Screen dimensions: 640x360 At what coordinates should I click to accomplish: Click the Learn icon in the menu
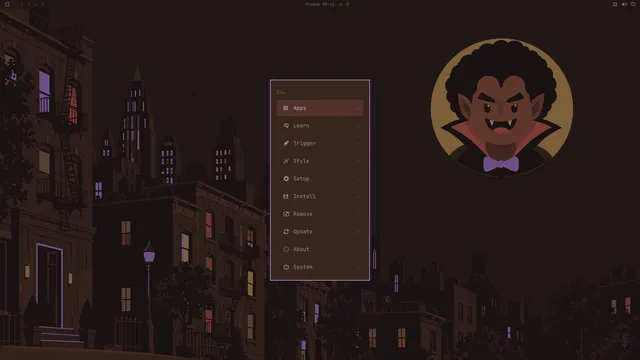(x=286, y=126)
